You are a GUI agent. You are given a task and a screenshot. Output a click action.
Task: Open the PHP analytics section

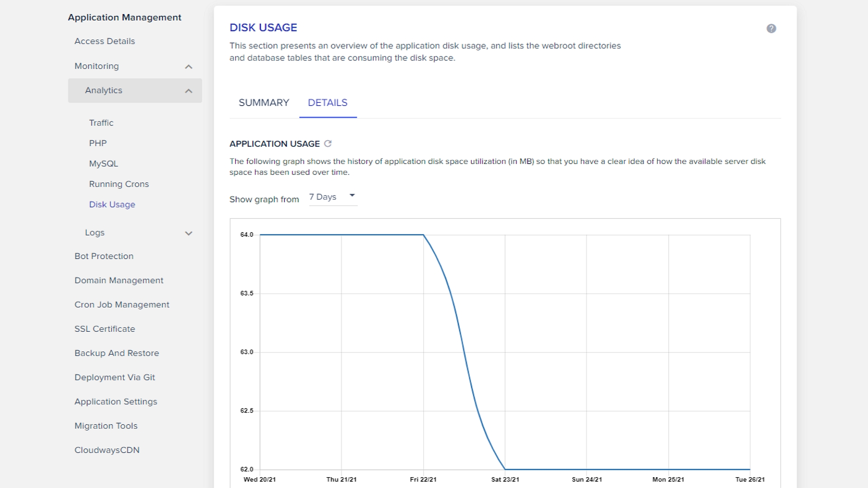(x=97, y=143)
